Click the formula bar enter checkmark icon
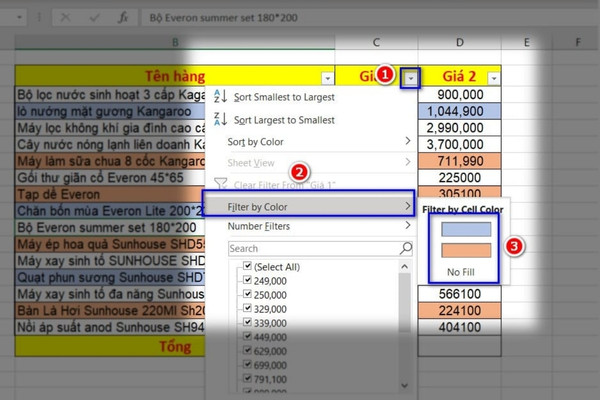The image size is (600, 400). (94, 17)
